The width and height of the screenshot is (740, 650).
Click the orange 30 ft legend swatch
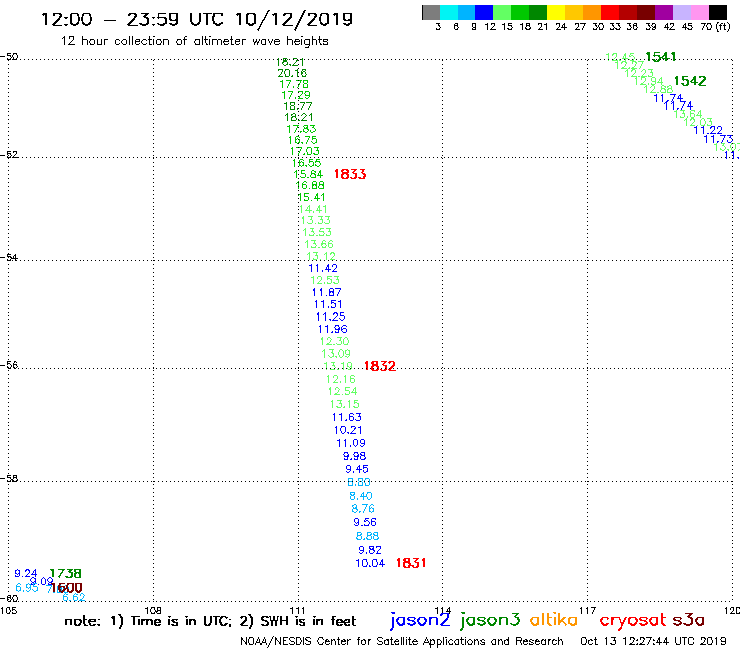tap(592, 12)
